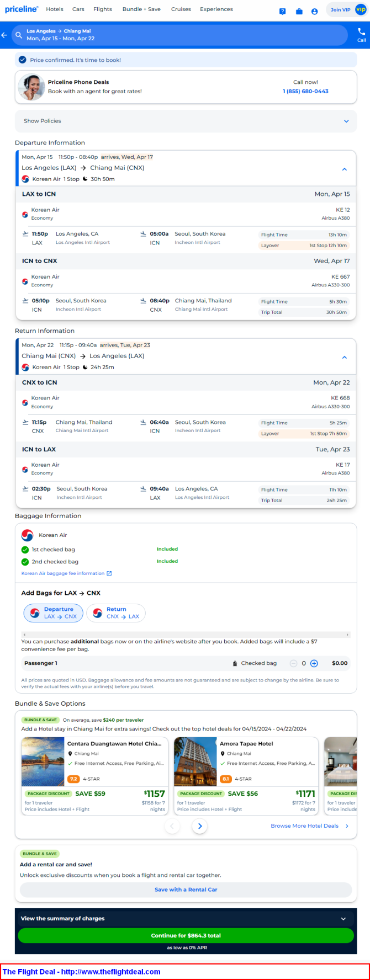Increase checked bag count with plus
This screenshot has height=980, width=370.
pos(314,663)
